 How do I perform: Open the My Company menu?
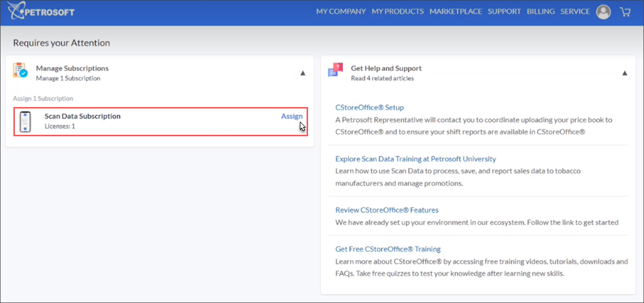tap(341, 11)
